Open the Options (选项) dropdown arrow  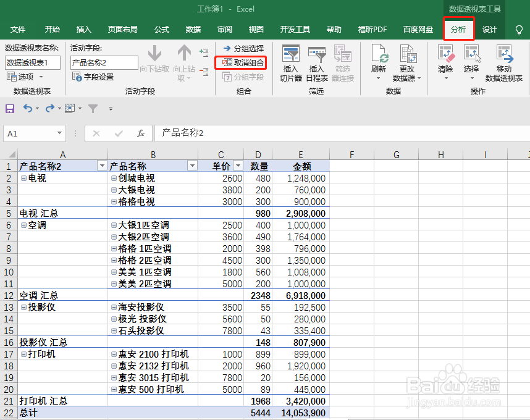pos(41,77)
